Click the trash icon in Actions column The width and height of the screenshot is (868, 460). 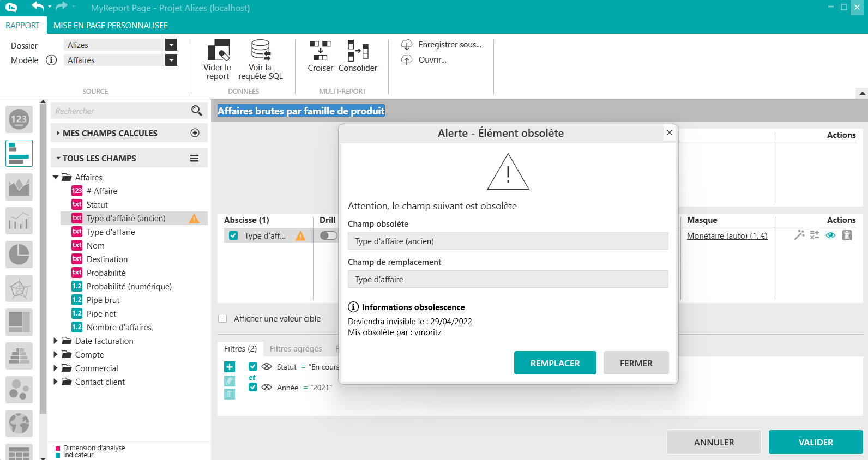click(847, 235)
